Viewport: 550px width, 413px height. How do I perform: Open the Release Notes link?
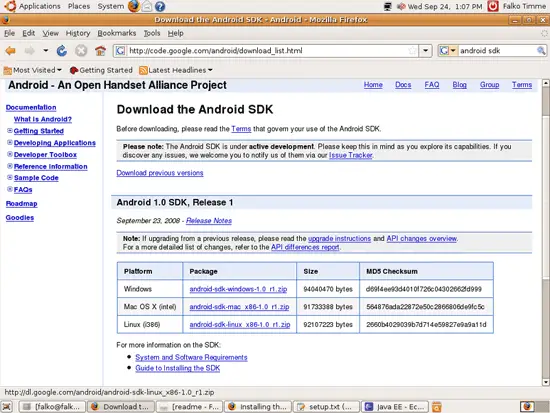(x=209, y=221)
